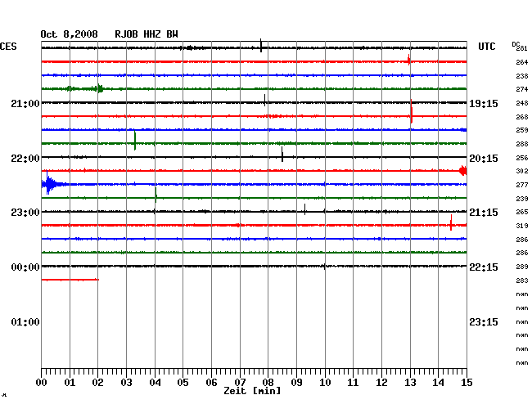This screenshot has width=532, height=404.
Task: Select the station title RJOB HHZ BW
Action: pyautogui.click(x=147, y=34)
